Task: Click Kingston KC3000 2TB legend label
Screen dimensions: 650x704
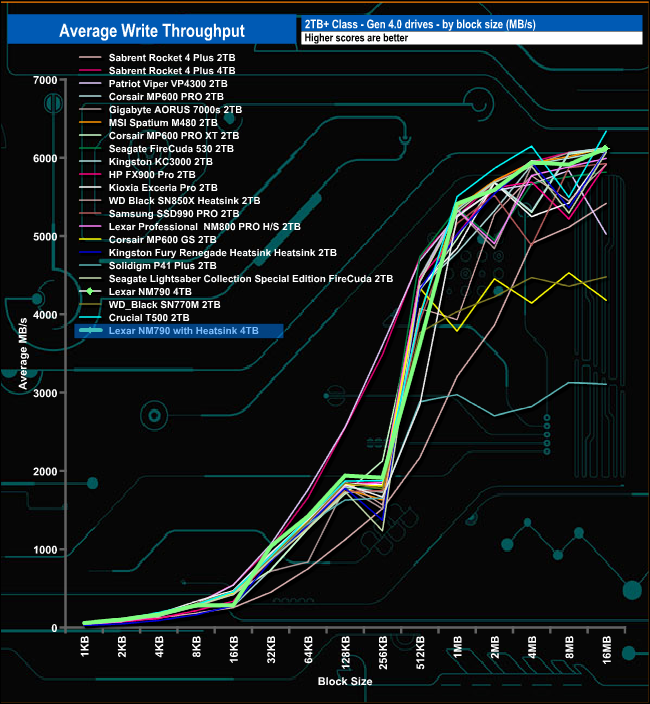Action: [x=161, y=162]
